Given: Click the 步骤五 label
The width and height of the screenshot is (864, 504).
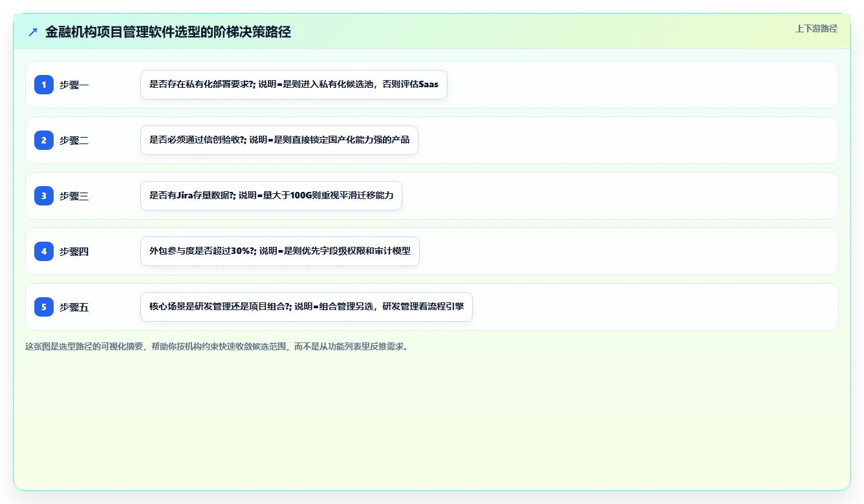Looking at the screenshot, I should pyautogui.click(x=74, y=307).
